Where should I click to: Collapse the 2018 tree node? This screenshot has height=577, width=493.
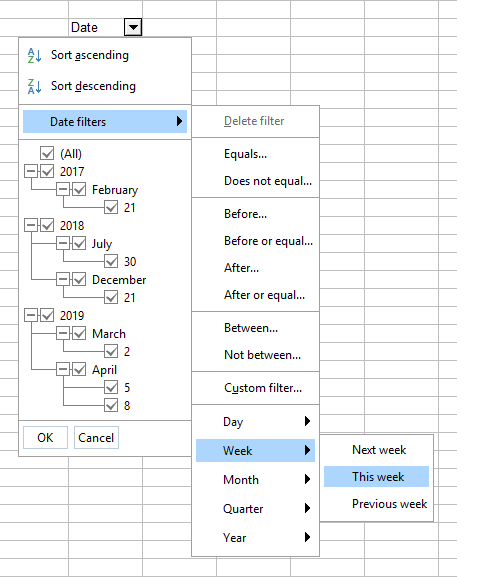[x=31, y=225]
